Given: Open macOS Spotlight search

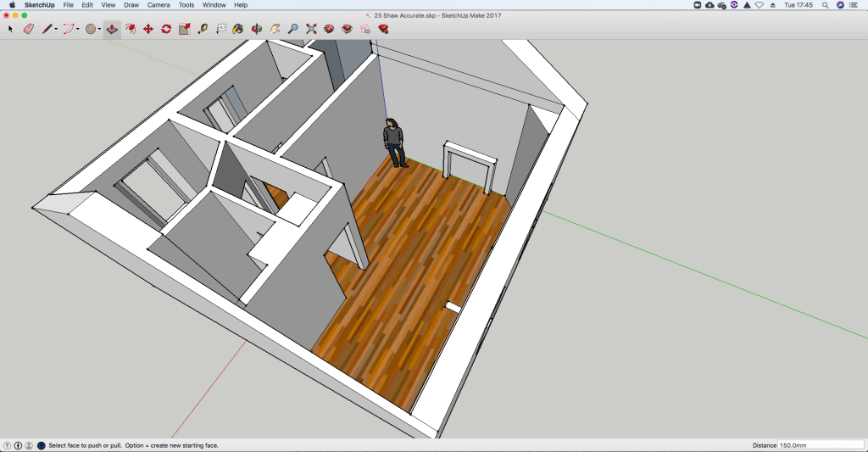Looking at the screenshot, I should tap(825, 5).
